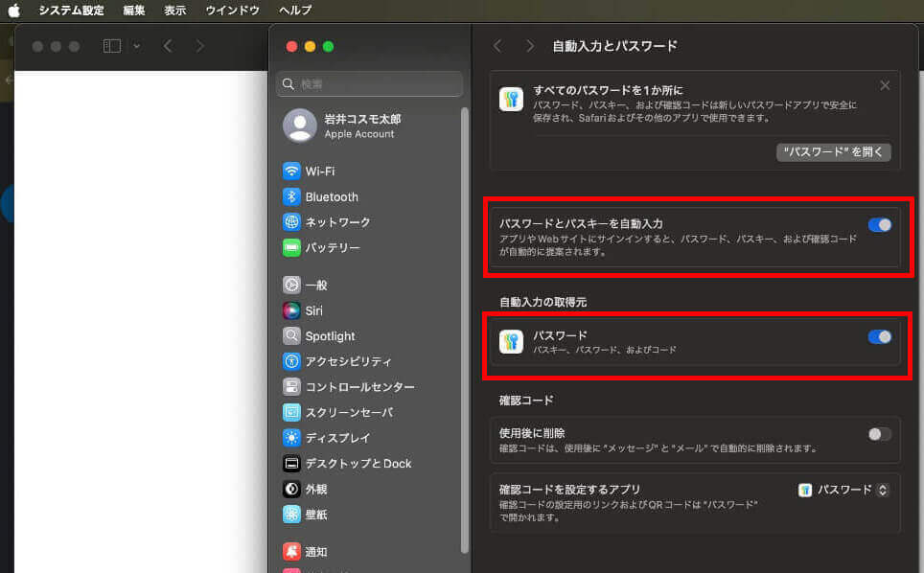Open ネットワーク globe icon in sidebar
Viewport: 924px width, 573px height.
click(291, 222)
